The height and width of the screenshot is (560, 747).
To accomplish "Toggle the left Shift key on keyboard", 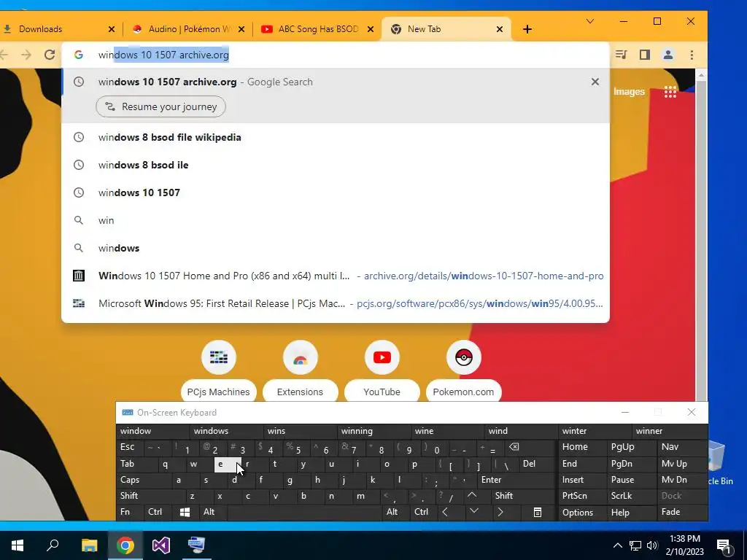I will (x=150, y=496).
